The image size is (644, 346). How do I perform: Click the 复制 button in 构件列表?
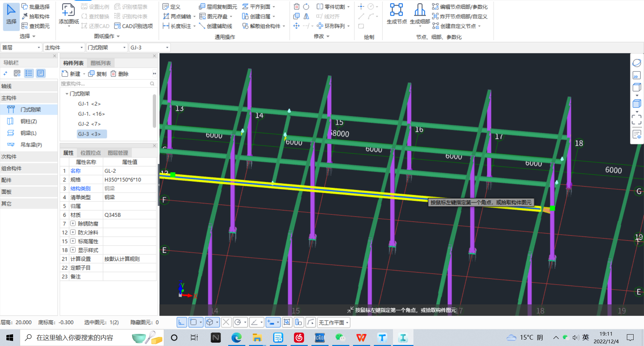pos(97,74)
